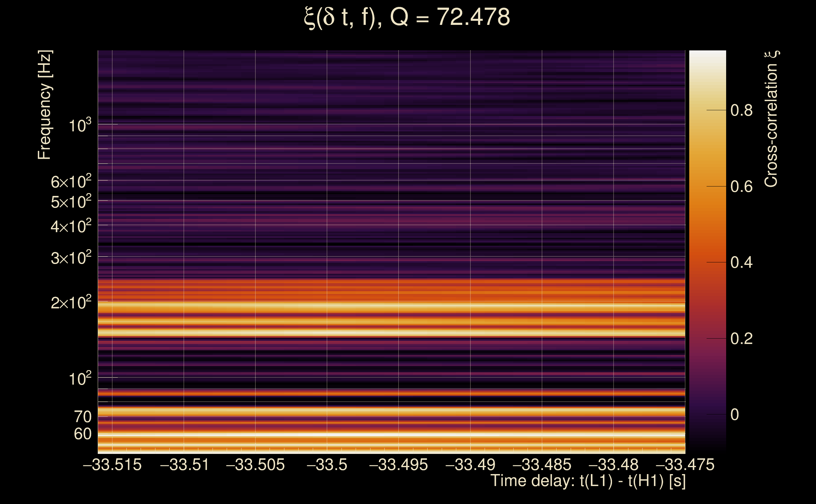Click the 70 Hz frequency tick label
This screenshot has width=816, height=504.
point(82,417)
